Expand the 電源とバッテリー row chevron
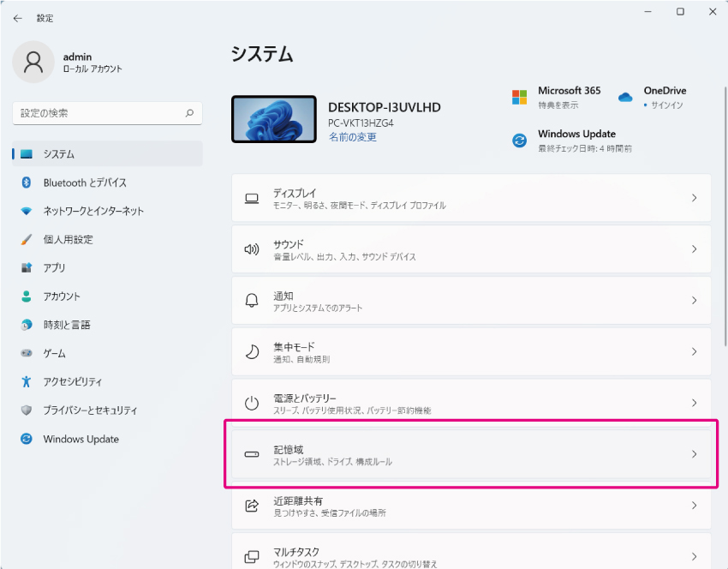This screenshot has width=728, height=569. pyautogui.click(x=694, y=404)
